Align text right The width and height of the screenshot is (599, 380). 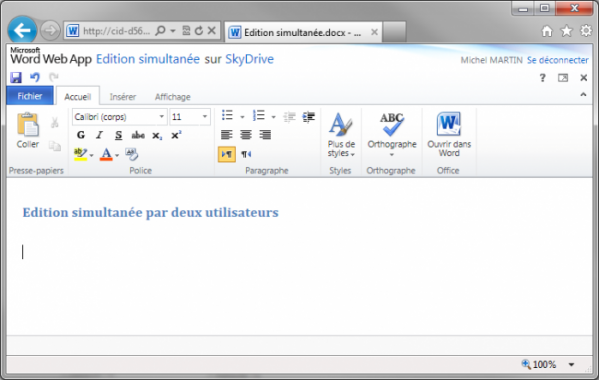[265, 134]
